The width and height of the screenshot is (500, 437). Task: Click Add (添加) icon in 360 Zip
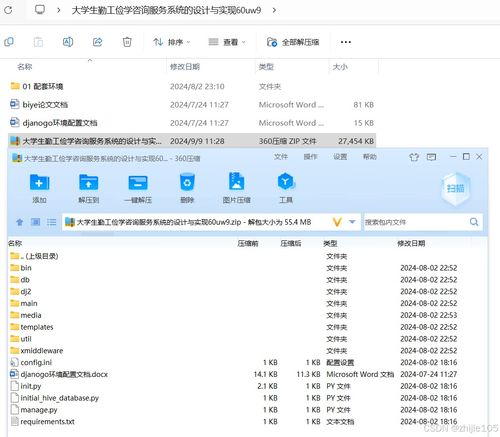tap(39, 188)
